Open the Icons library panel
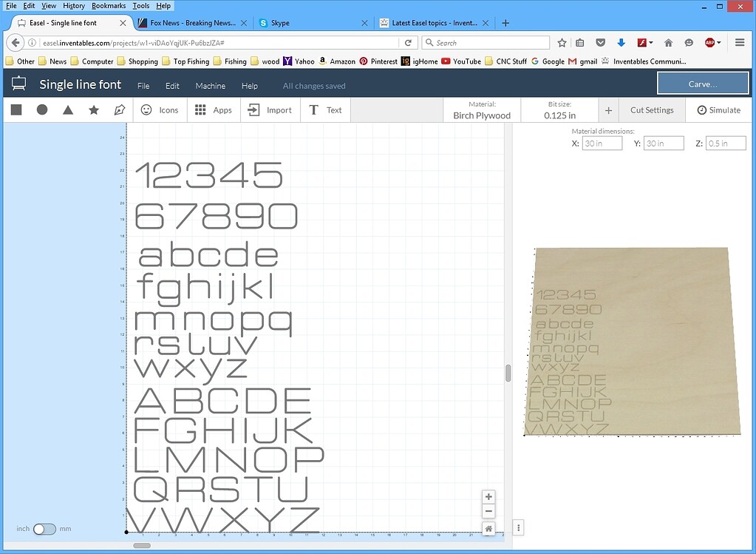The image size is (756, 554). 160,109
